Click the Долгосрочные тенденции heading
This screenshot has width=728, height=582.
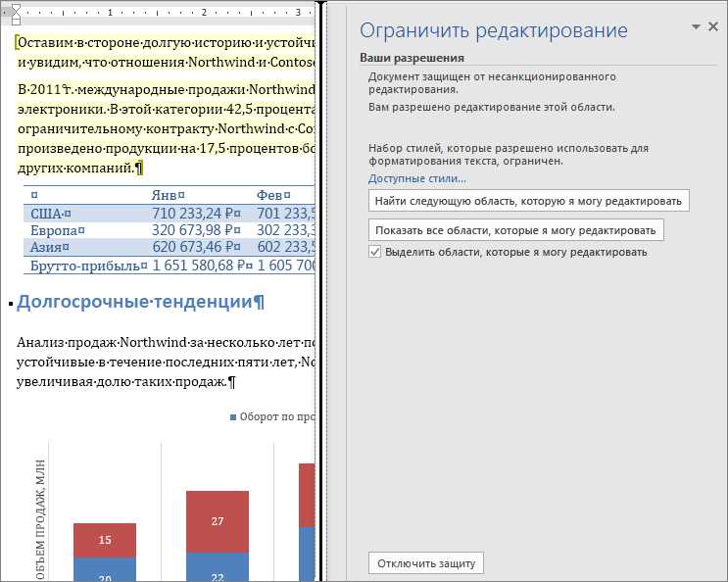point(140,302)
